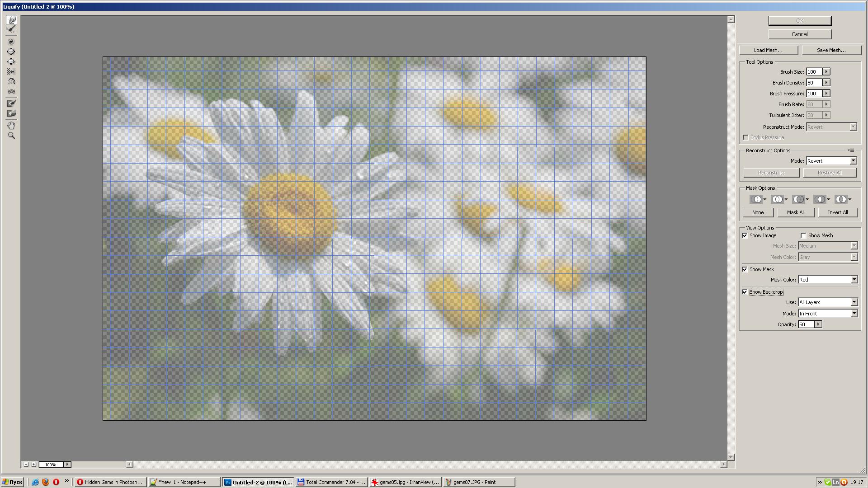Enable the Show Mesh checkbox
The height and width of the screenshot is (488, 868).
(x=803, y=235)
